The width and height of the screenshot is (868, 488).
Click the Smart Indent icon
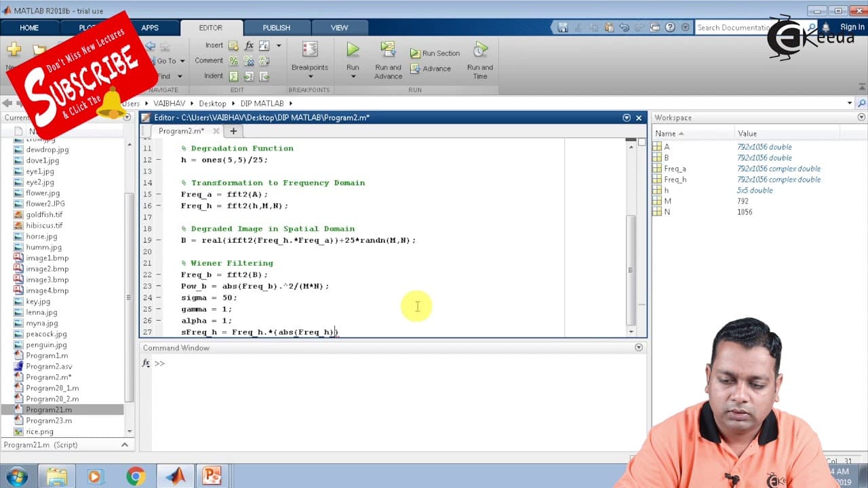tap(233, 77)
